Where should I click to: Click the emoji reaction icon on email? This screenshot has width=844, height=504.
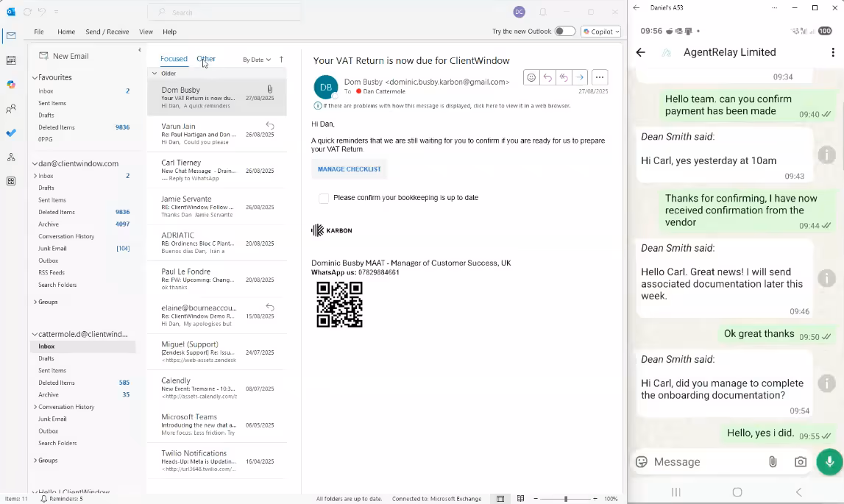pos(531,77)
